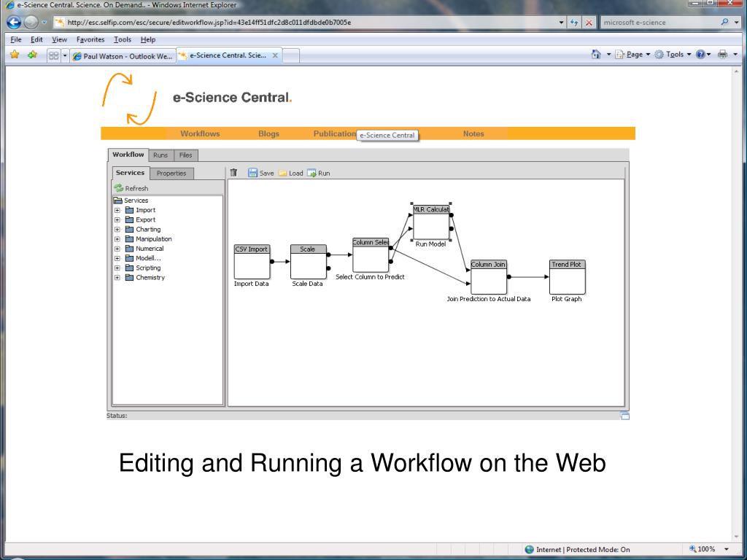Screen dimensions: 747x560
Task: Select the Column Join workflow block
Action: point(488,277)
